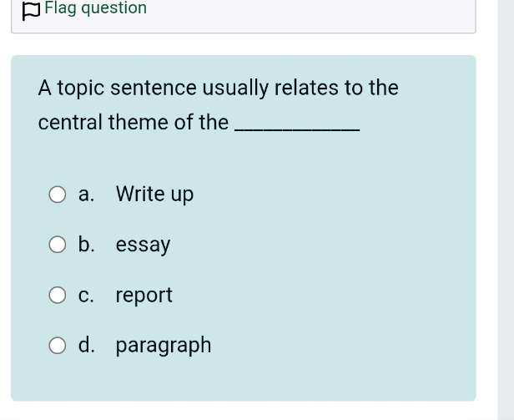Image resolution: width=514 pixels, height=420 pixels.
Task: Click the 'paragraph' answer label
Action: click(164, 346)
